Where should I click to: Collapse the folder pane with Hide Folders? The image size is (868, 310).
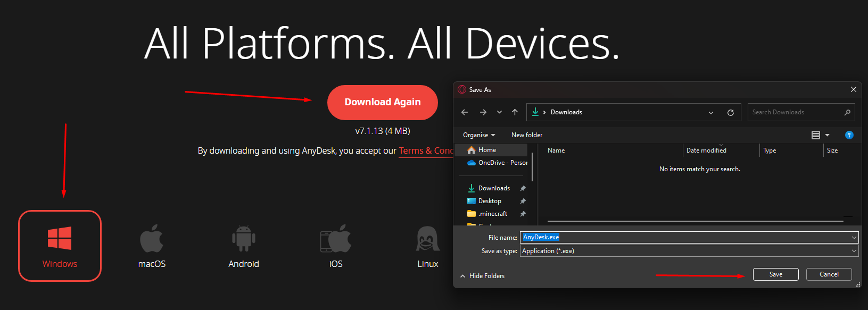point(482,276)
